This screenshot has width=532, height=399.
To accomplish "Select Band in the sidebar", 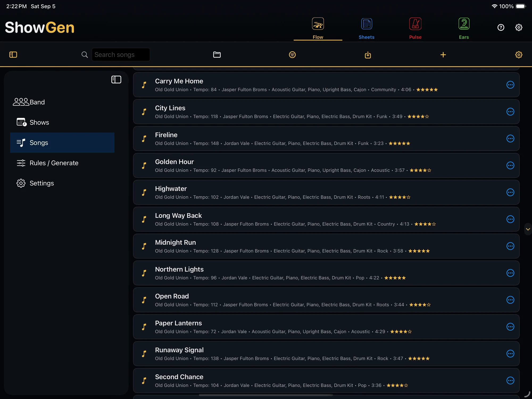I will tap(62, 102).
